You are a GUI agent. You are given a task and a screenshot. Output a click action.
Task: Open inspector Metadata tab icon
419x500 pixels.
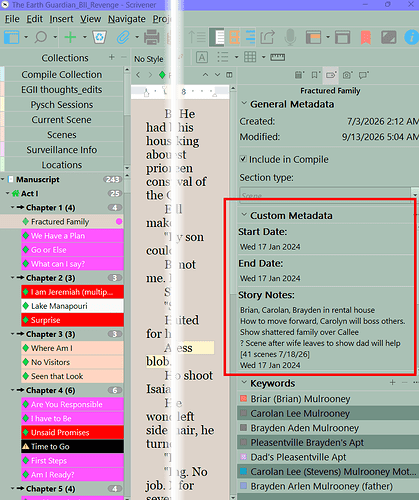(x=331, y=75)
